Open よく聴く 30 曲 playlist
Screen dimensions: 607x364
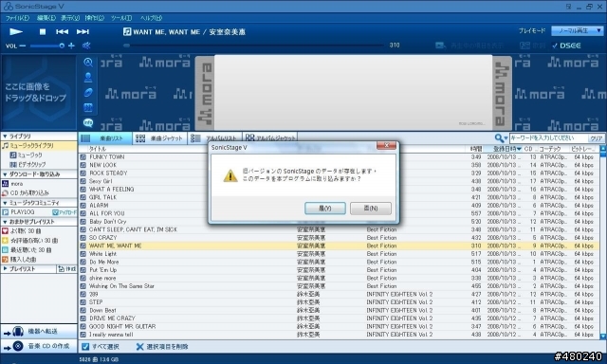[22, 231]
